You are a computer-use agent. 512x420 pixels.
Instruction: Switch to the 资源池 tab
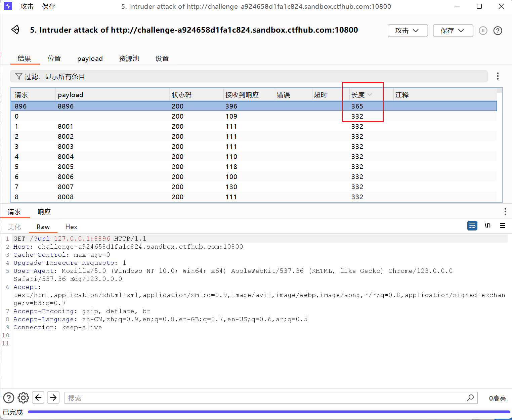tap(129, 58)
